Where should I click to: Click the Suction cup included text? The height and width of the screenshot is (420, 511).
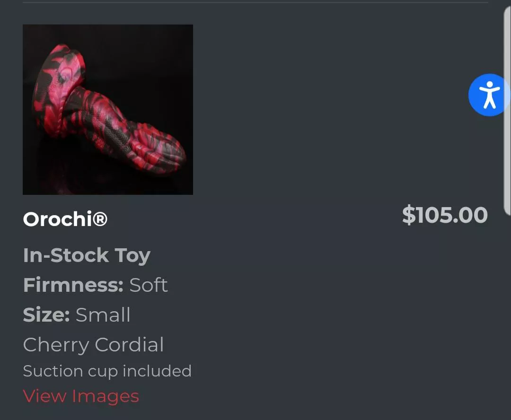[x=107, y=371]
